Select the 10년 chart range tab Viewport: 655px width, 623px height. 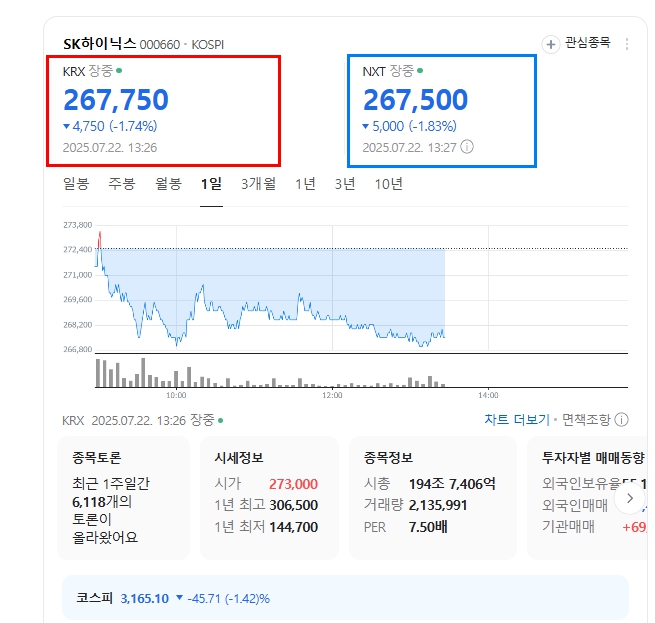tap(388, 184)
